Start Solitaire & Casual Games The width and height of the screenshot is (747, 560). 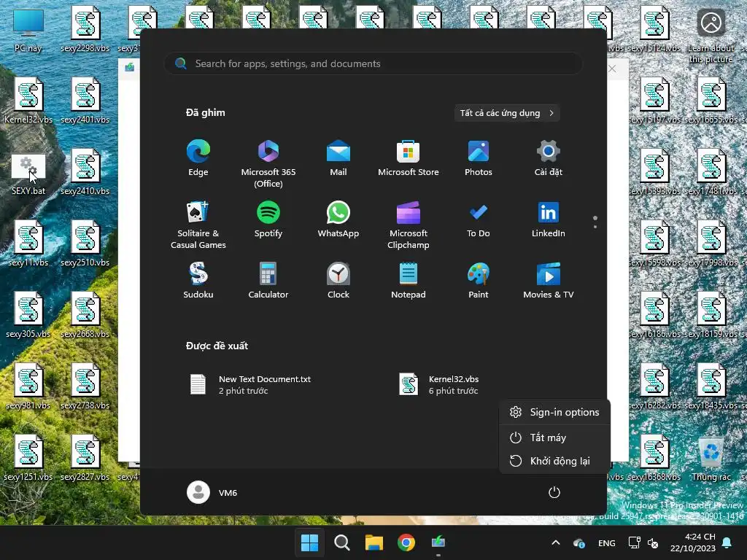pos(198,225)
